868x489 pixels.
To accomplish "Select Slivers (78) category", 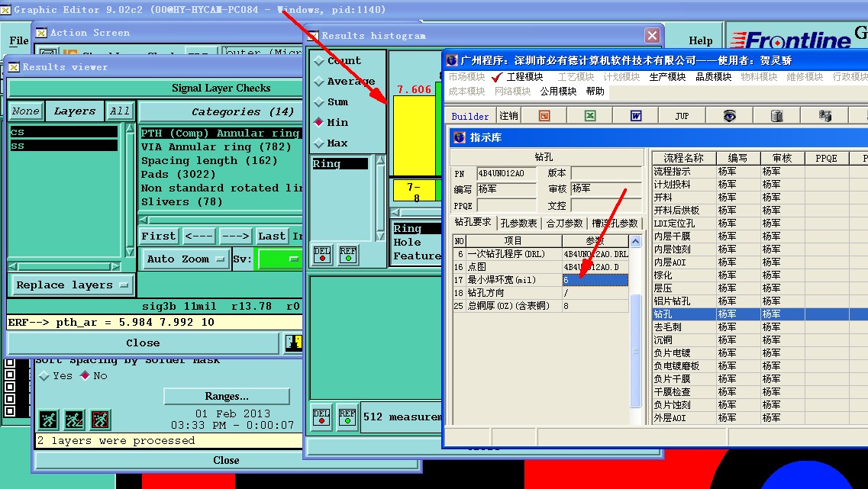I will point(182,202).
